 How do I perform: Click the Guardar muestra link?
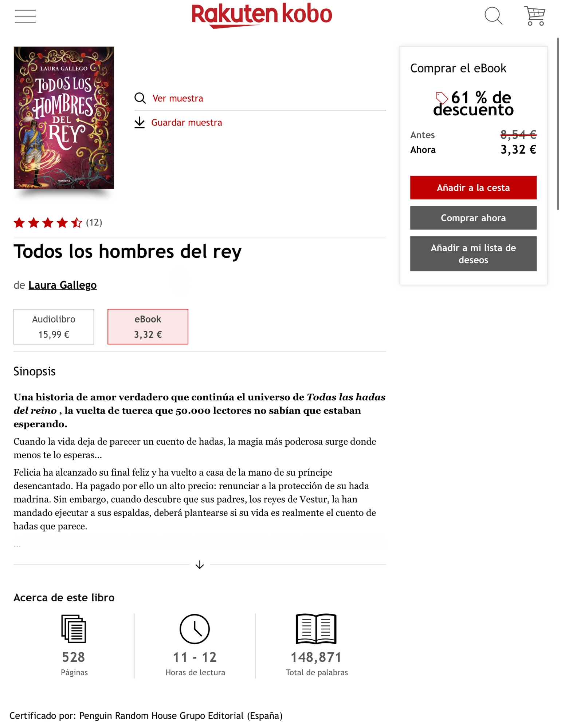point(187,123)
